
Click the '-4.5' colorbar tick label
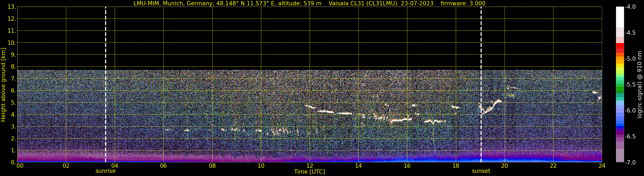[630, 33]
